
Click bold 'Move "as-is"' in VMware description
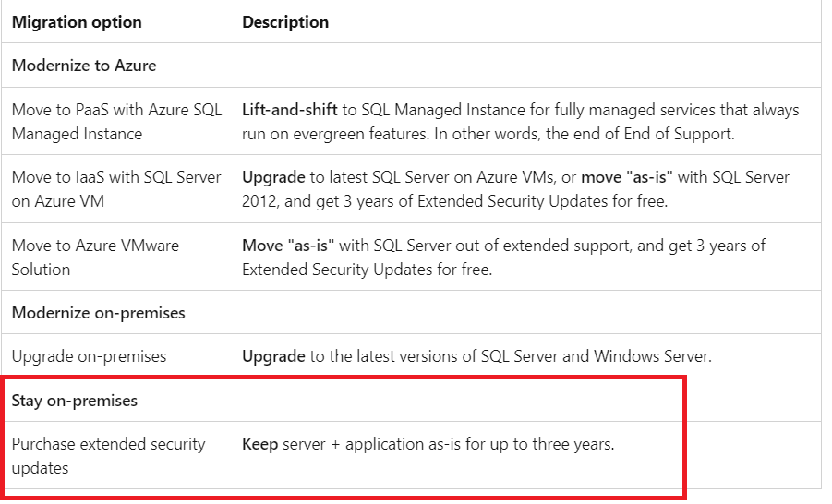coord(289,246)
